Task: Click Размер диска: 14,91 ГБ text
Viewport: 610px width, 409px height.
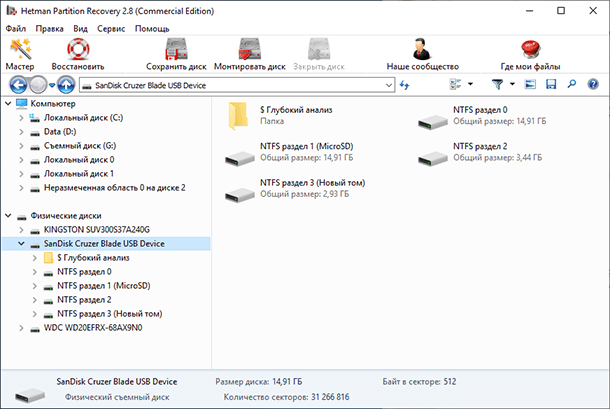Action: pyautogui.click(x=259, y=382)
